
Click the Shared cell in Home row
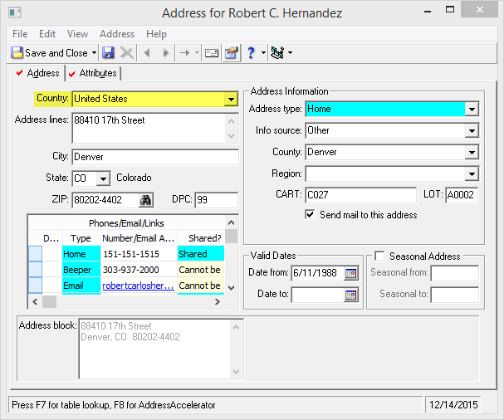click(x=201, y=254)
